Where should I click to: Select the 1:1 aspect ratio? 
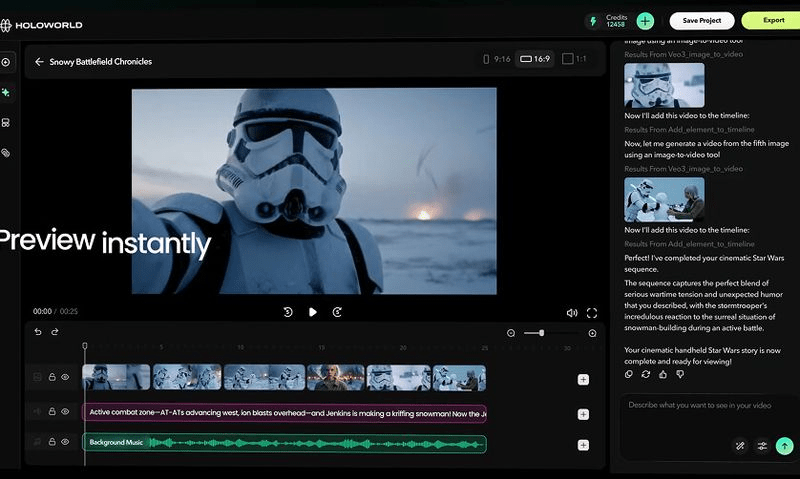(x=574, y=59)
